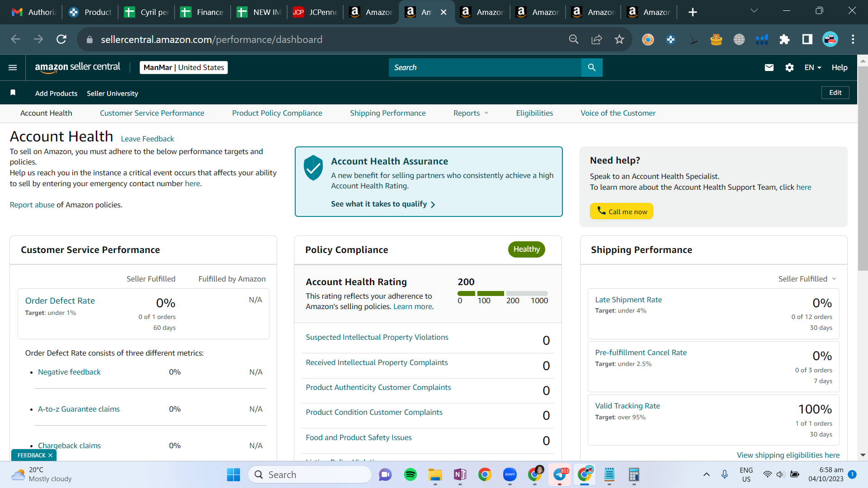
Task: Expand the Seller Fulfilled shipping dropdown
Action: click(x=807, y=279)
